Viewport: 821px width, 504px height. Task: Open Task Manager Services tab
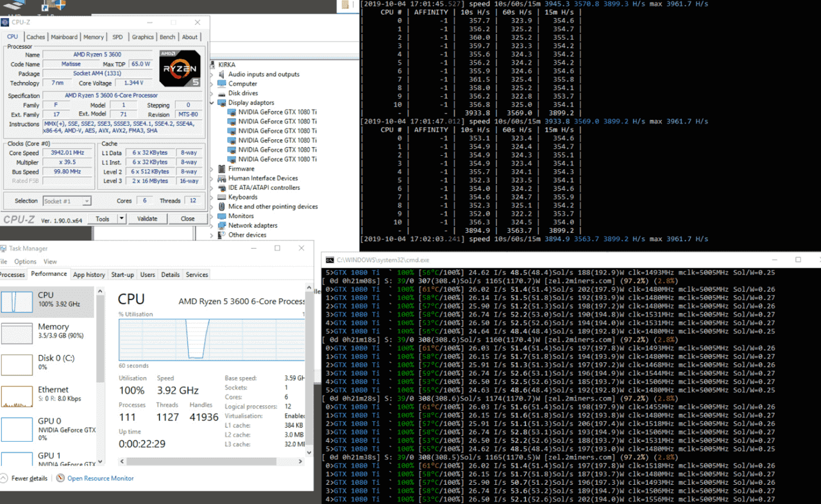[x=197, y=274]
